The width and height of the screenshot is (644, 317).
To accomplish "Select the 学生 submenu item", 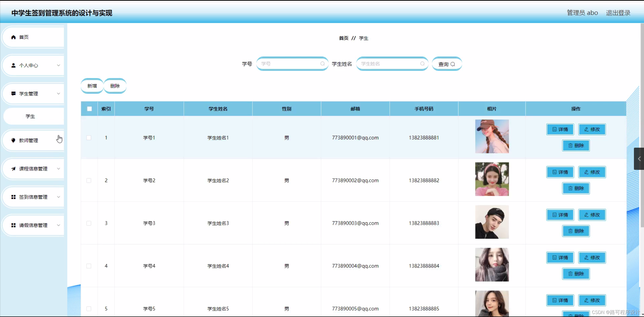I will coord(30,116).
